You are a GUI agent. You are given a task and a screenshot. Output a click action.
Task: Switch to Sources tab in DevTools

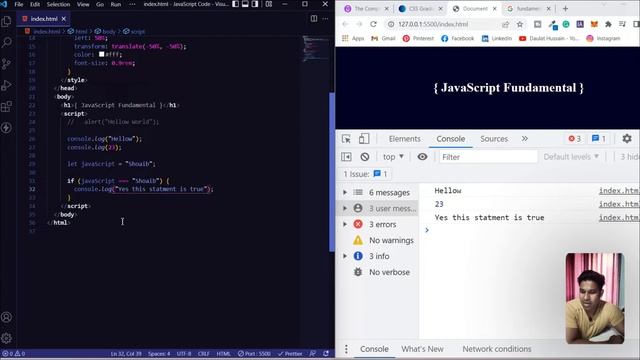click(x=494, y=139)
